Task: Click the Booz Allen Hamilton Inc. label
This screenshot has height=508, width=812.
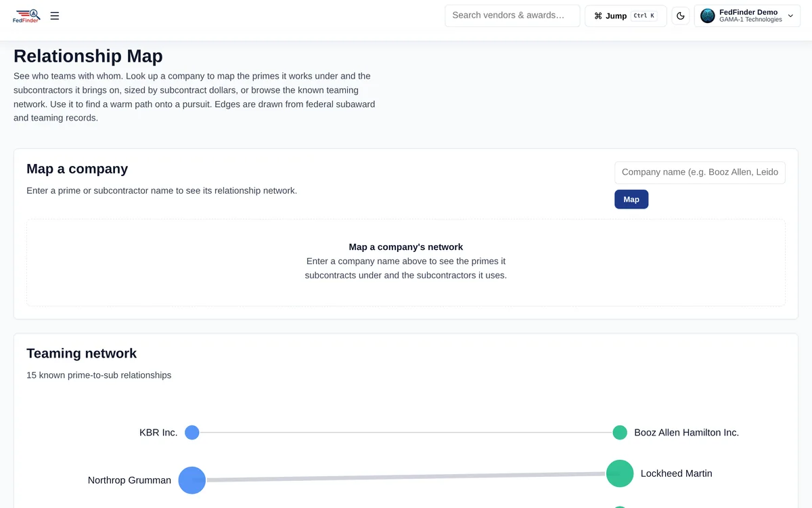Action: [x=687, y=432]
